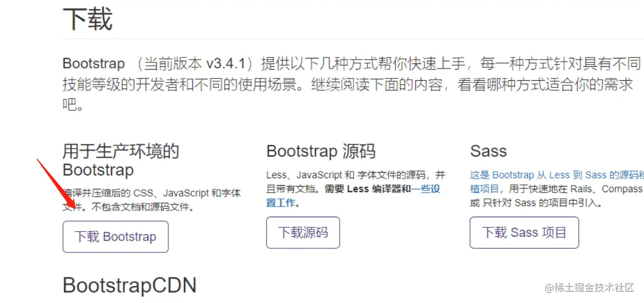
Task: Click the 需要 Less 编译器和 bold text
Action: (x=367, y=189)
